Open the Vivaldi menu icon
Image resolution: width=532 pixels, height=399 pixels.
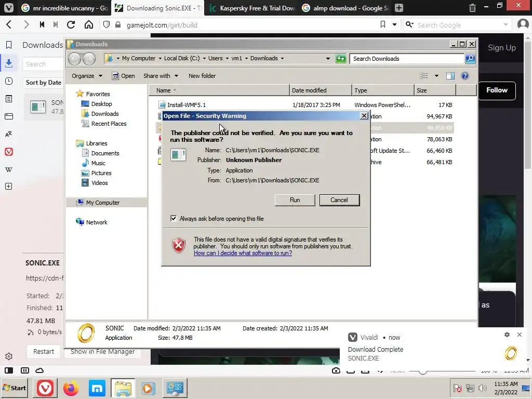click(8, 7)
